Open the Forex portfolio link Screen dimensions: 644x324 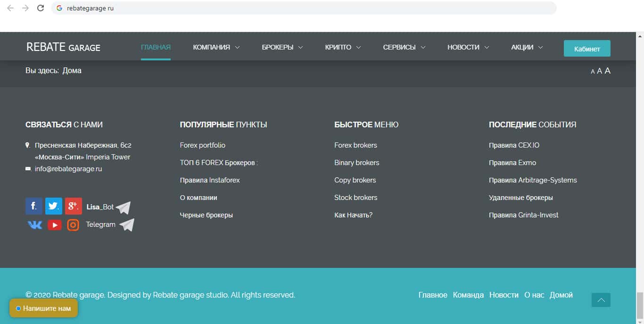[x=203, y=145]
